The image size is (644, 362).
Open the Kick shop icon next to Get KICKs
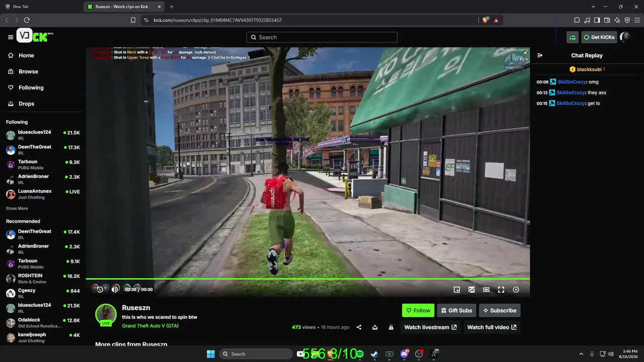573,37
